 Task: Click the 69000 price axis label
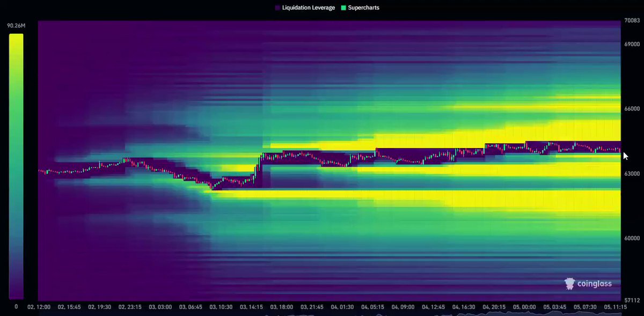point(632,44)
